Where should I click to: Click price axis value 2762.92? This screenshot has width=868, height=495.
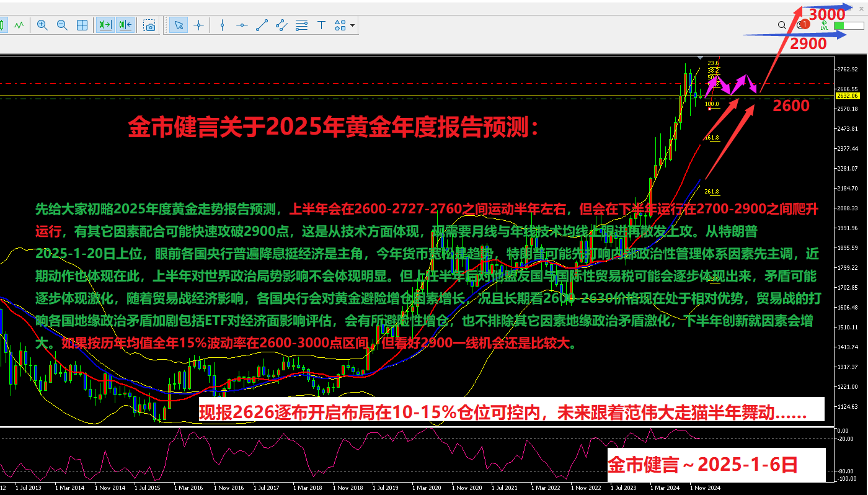(x=846, y=69)
